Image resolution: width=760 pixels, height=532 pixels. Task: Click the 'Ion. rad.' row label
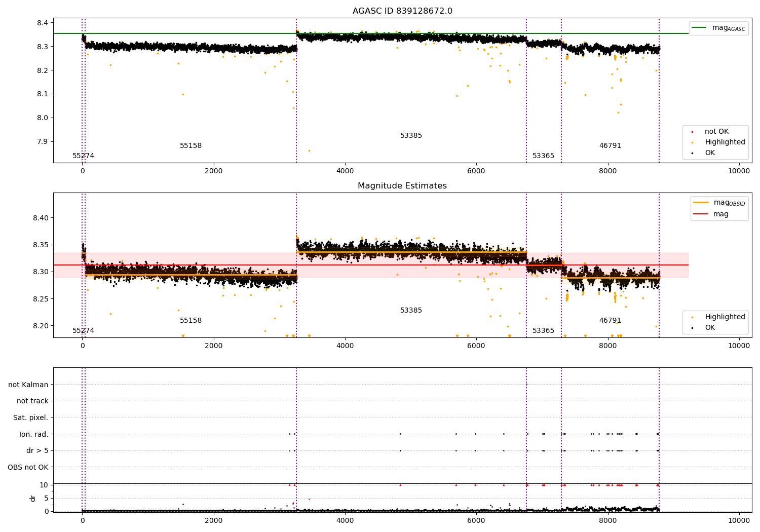point(34,435)
